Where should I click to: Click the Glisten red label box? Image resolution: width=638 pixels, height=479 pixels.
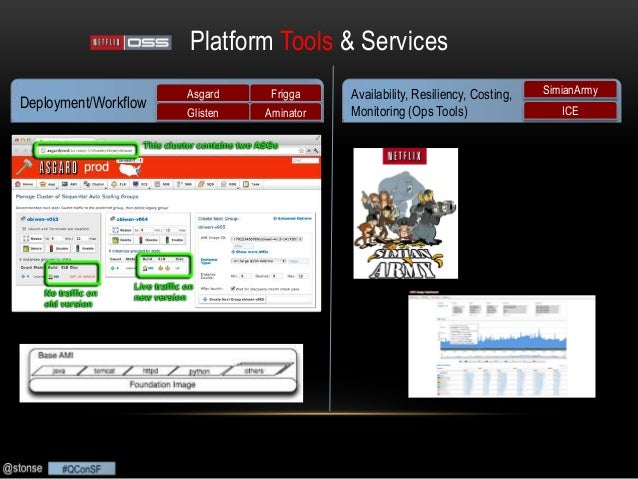(203, 112)
